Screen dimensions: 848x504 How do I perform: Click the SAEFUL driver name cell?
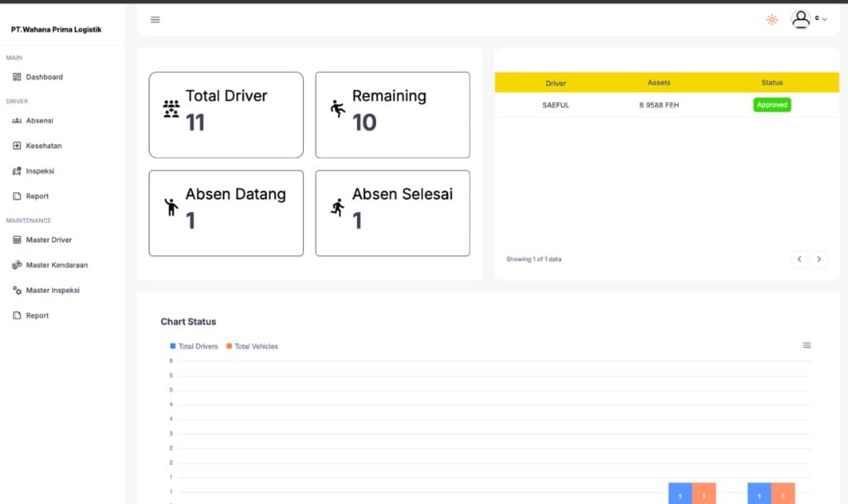[556, 105]
